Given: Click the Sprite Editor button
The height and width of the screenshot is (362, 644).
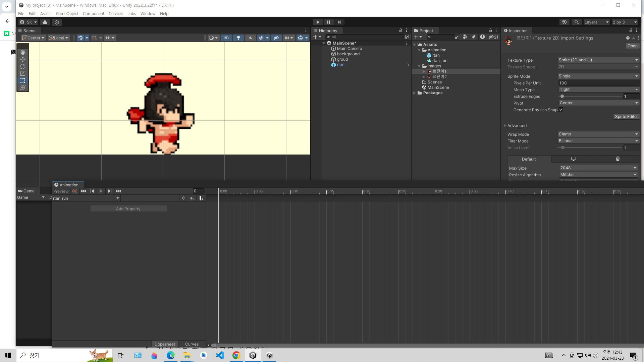Looking at the screenshot, I should coord(626,117).
